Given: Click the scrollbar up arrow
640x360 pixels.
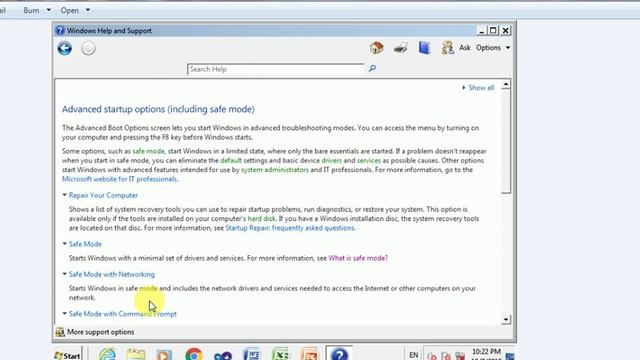Looking at the screenshot, I should (506, 84).
